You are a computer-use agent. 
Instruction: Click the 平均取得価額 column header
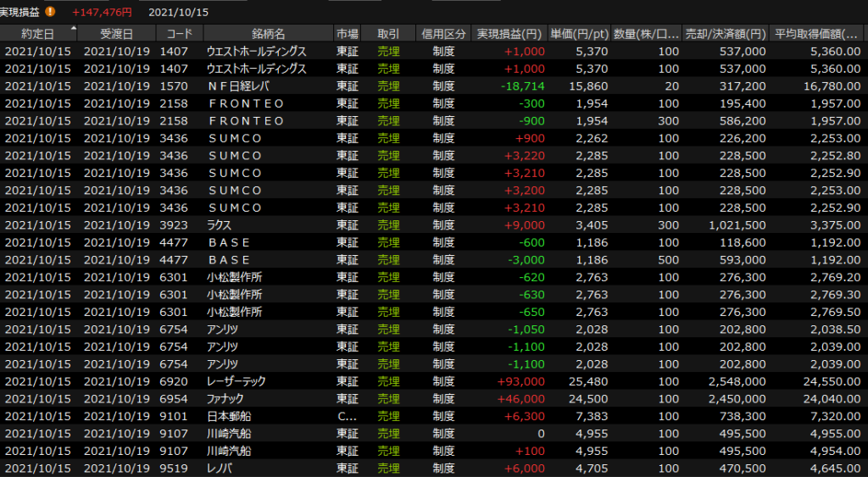click(x=817, y=34)
